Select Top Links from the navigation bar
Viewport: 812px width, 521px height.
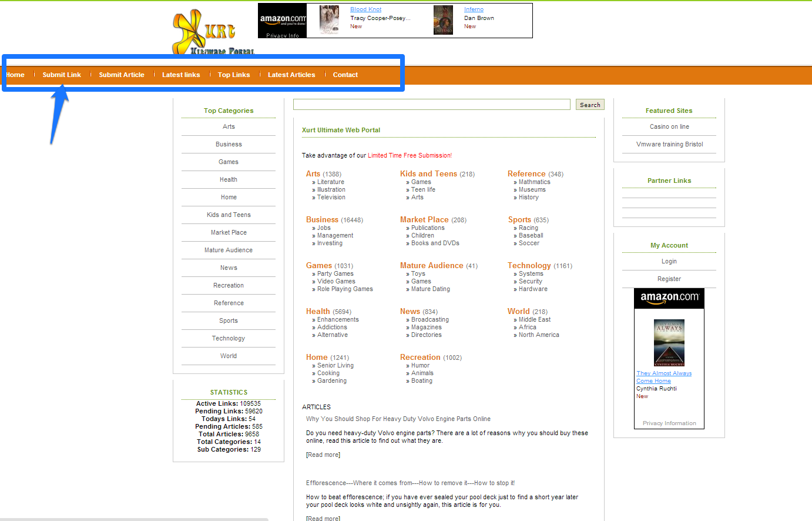tap(234, 75)
